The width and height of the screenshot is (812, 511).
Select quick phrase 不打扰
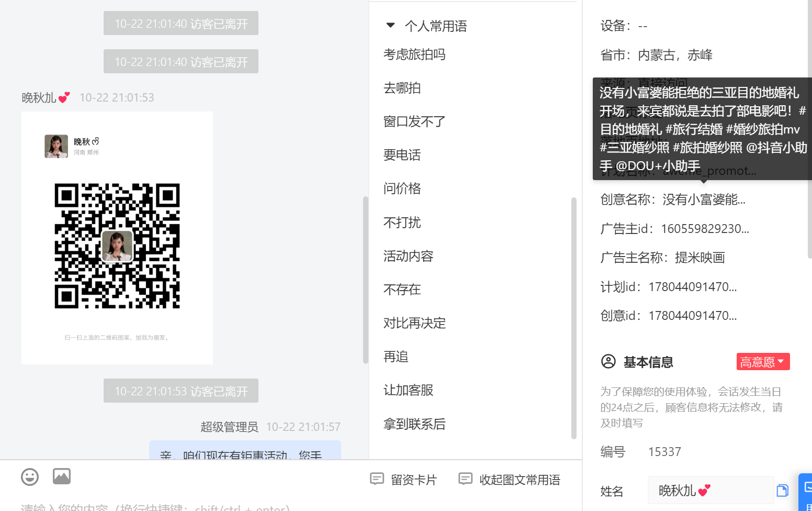click(402, 223)
